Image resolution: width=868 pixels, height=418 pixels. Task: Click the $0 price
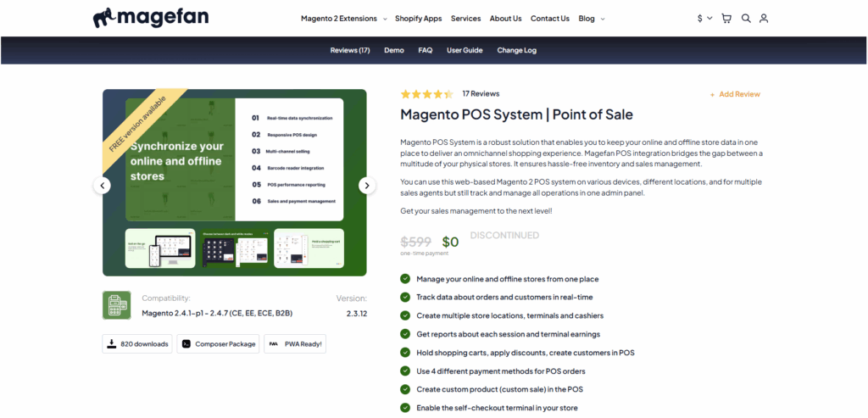coord(451,242)
